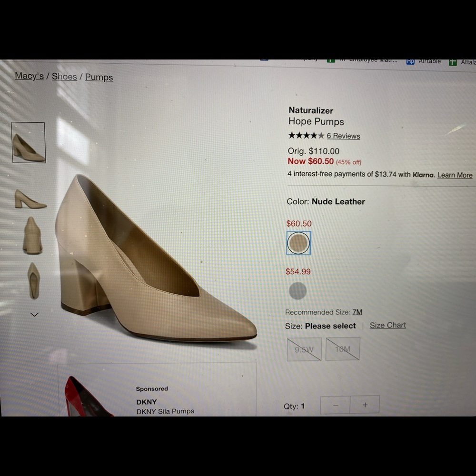Click the 'Now $60.50' sale price text
The height and width of the screenshot is (476, 476).
pyautogui.click(x=310, y=161)
